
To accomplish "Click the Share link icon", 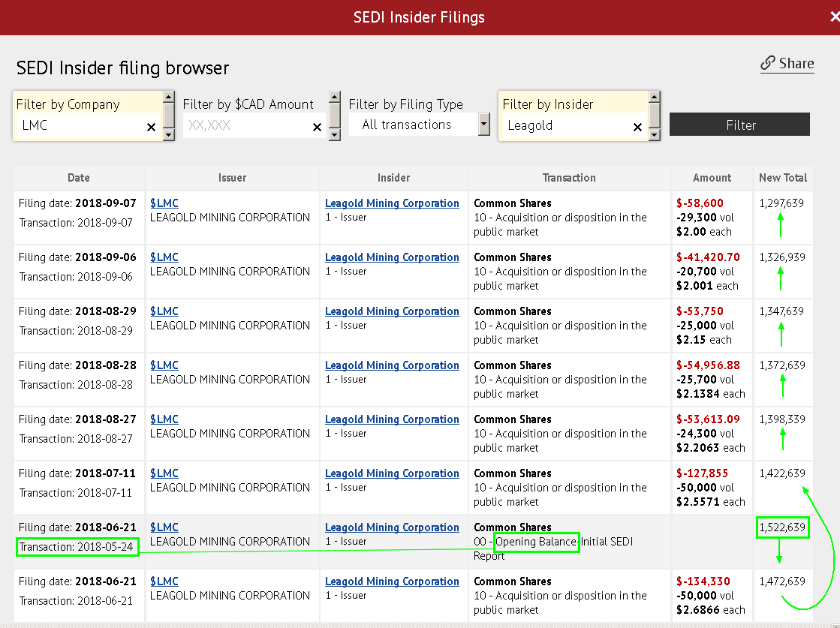I will pos(768,62).
